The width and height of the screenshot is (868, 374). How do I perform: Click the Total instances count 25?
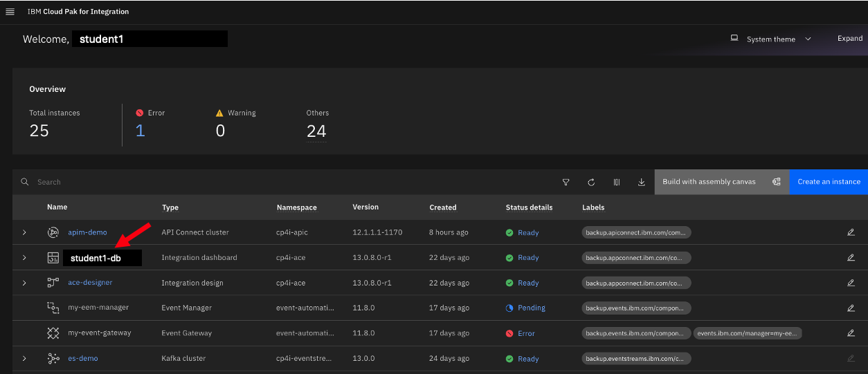(x=39, y=131)
